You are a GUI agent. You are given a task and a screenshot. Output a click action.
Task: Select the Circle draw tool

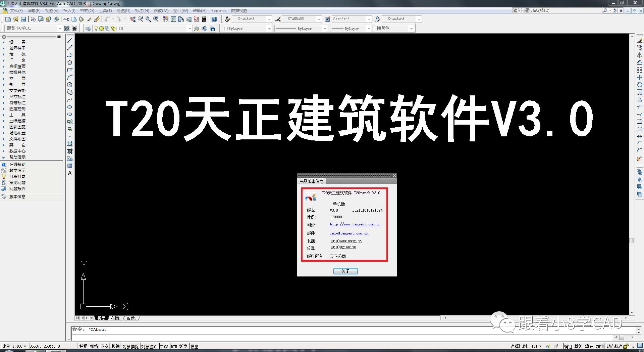70,85
